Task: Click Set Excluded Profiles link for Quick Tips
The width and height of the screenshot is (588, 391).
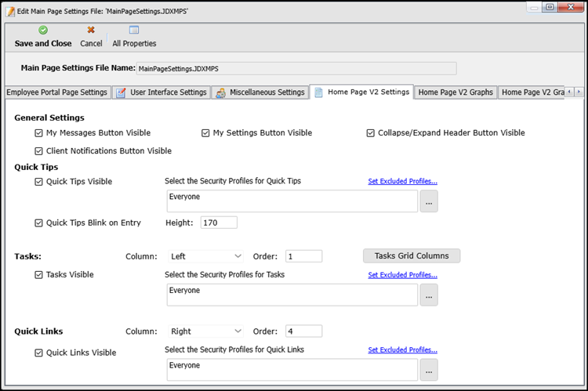Action: 402,181
